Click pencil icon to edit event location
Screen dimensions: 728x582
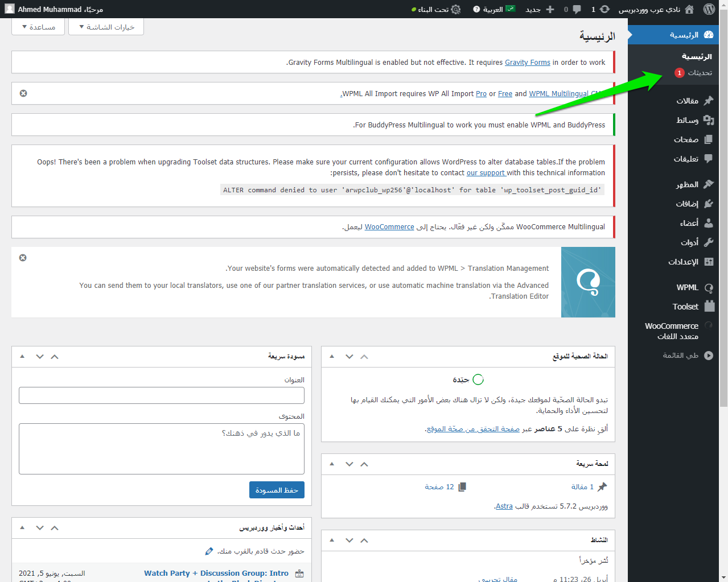209,551
